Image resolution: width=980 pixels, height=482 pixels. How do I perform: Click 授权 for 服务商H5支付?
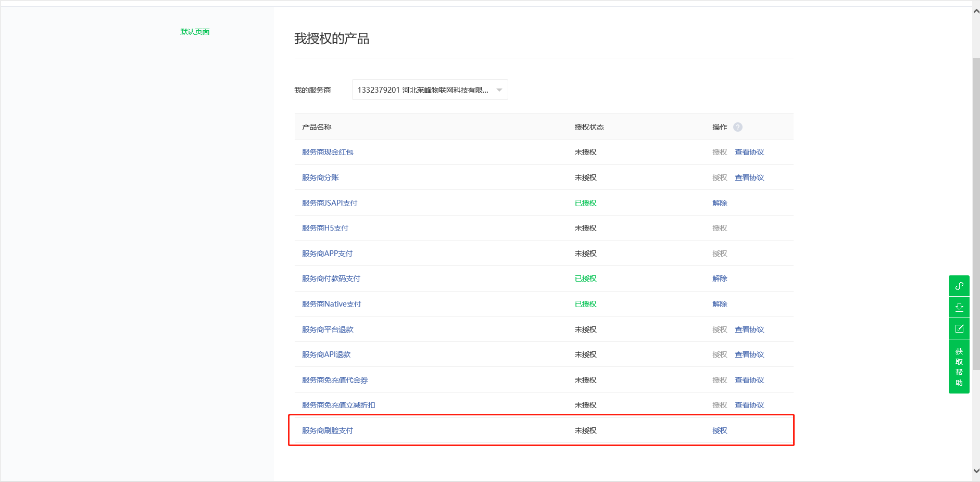(720, 228)
